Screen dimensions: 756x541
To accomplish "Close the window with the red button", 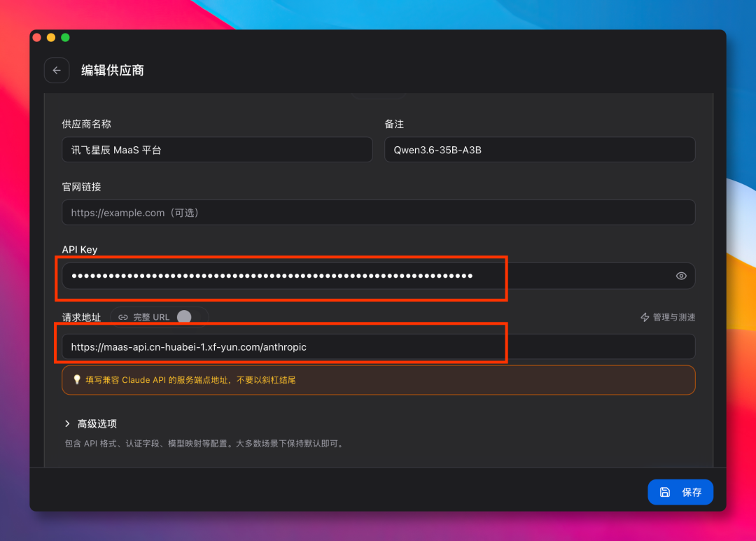I will click(36, 38).
